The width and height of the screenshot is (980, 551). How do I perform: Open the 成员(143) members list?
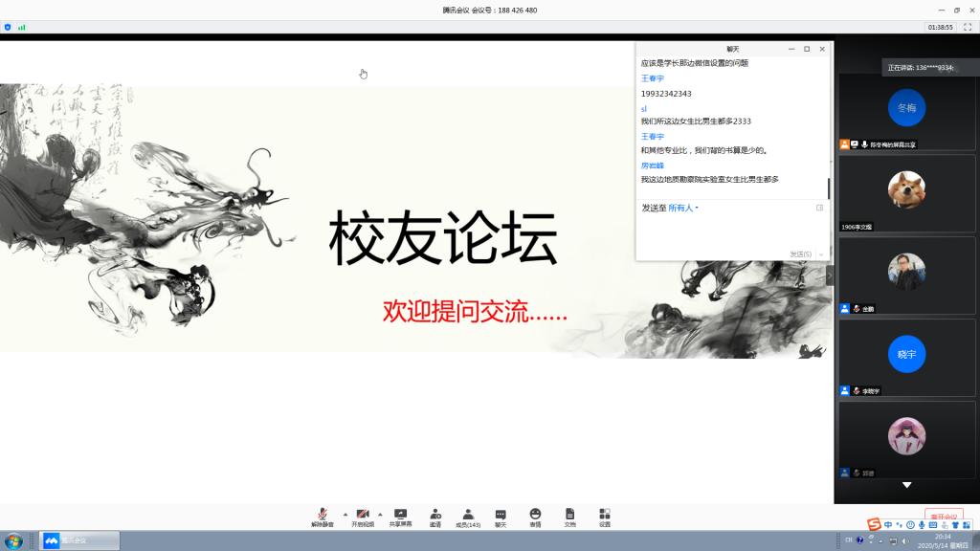467,518
